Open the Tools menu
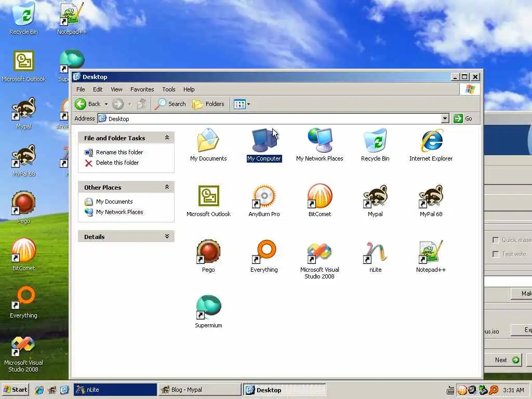Image resolution: width=532 pixels, height=399 pixels. (169, 89)
